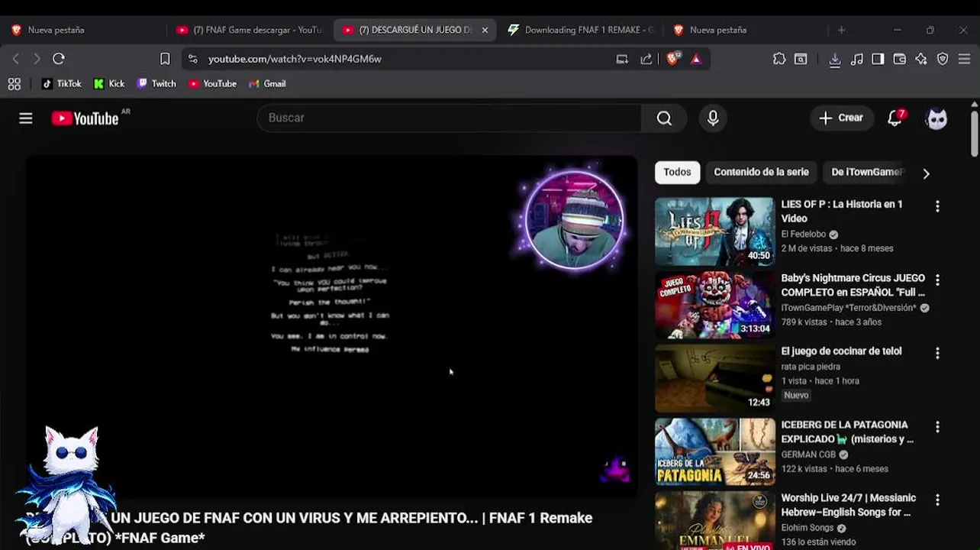Click the Buscar search input field

click(x=450, y=118)
